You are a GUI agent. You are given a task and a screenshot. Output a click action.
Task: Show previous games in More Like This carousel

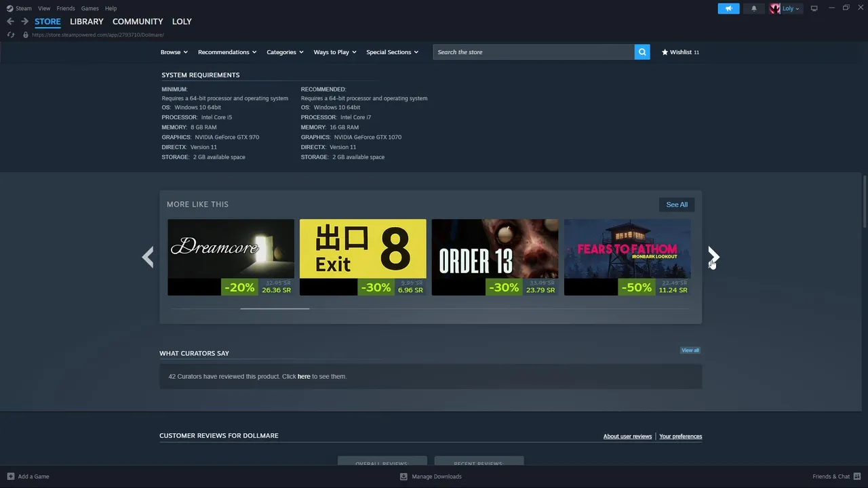[x=148, y=257]
